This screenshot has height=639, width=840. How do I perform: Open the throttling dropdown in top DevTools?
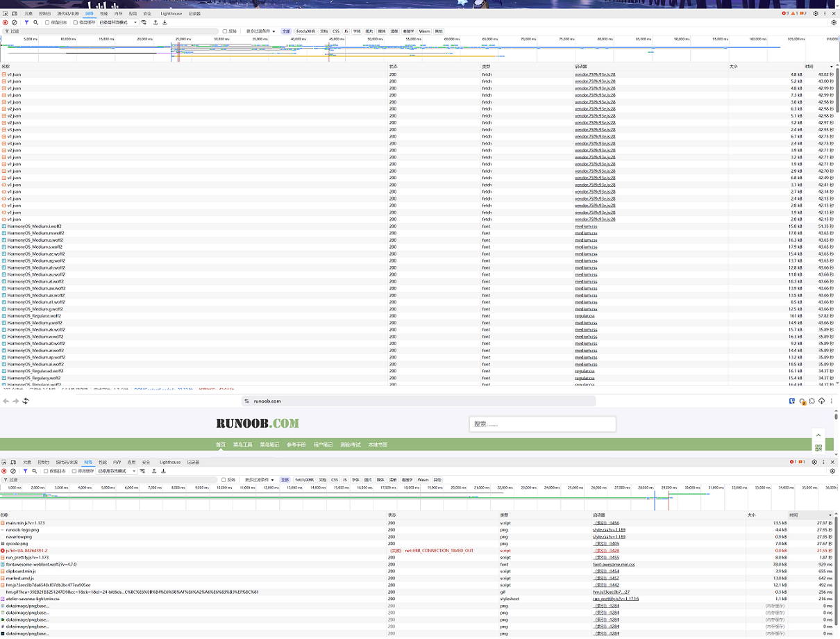point(118,22)
